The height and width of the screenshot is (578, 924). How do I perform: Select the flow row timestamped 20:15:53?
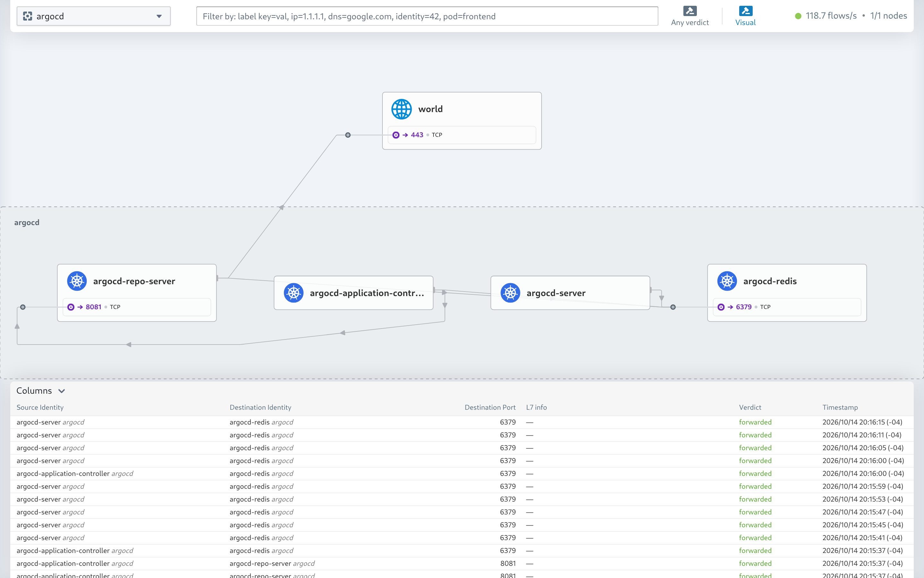[462, 499]
